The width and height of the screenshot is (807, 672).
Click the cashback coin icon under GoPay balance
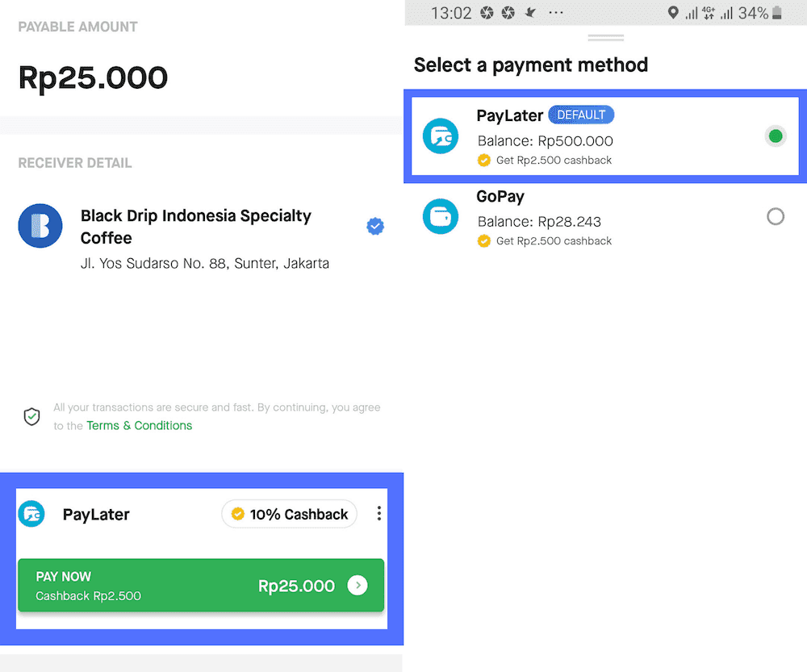[483, 240]
